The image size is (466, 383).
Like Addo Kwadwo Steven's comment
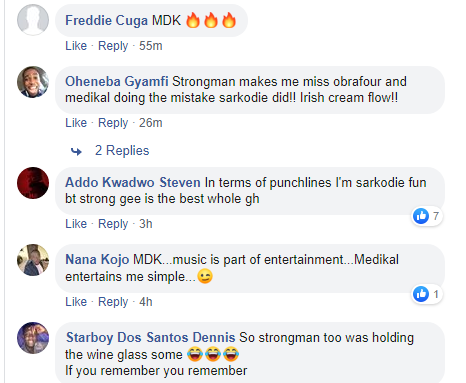(x=76, y=224)
